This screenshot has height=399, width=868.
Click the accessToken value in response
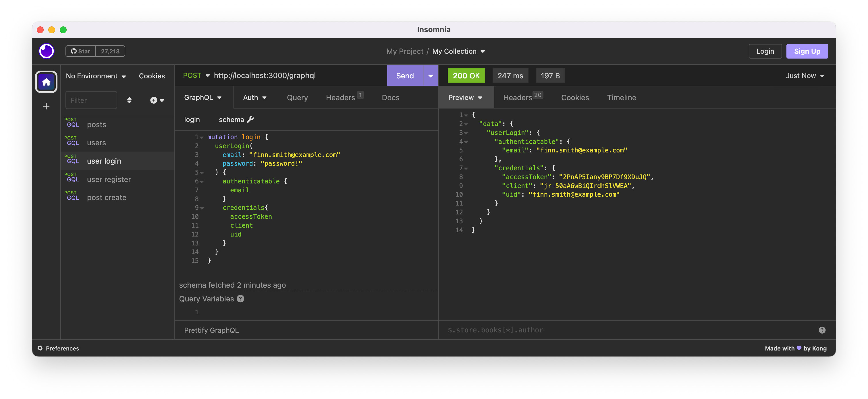pos(604,177)
